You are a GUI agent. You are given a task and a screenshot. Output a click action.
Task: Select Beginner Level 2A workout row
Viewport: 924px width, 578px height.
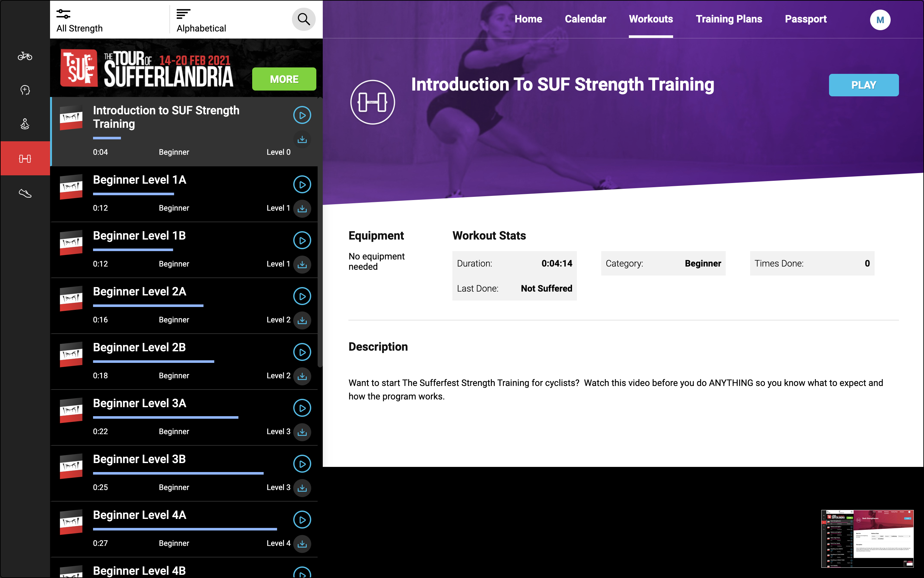(184, 306)
